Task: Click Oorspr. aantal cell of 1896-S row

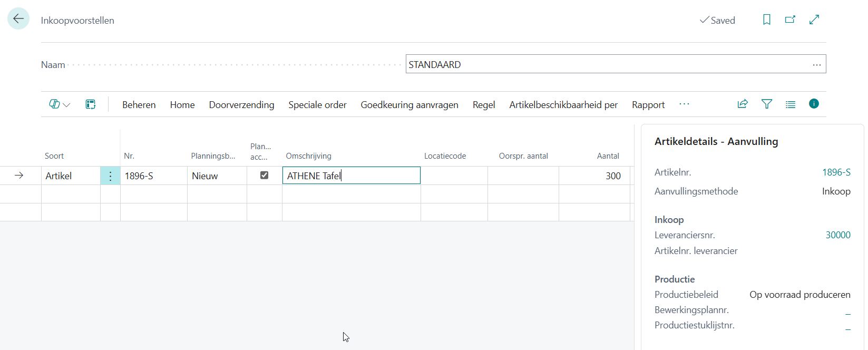Action: [x=523, y=176]
